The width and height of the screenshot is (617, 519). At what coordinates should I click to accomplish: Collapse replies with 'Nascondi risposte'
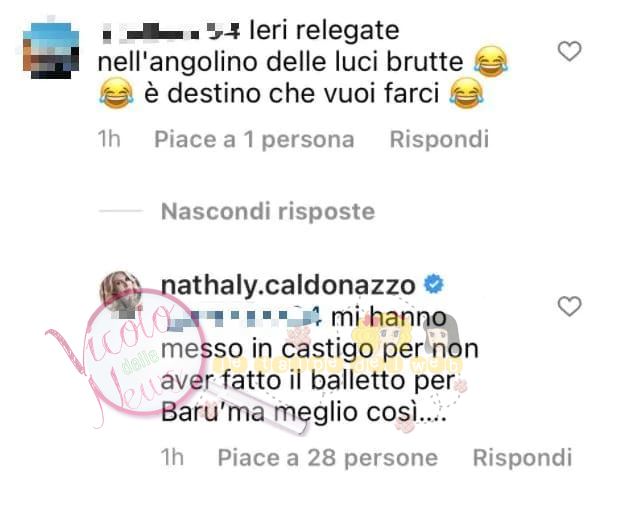tap(268, 211)
